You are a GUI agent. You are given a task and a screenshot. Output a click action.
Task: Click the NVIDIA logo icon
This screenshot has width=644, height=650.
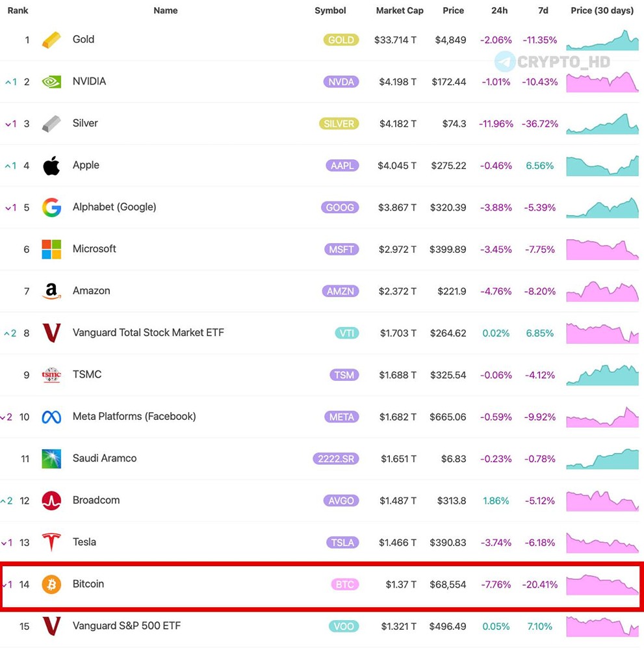coord(51,82)
